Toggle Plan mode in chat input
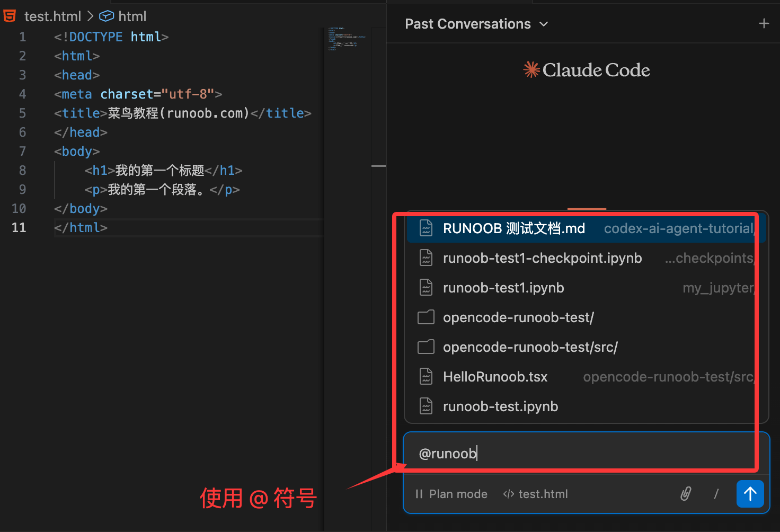 click(451, 494)
